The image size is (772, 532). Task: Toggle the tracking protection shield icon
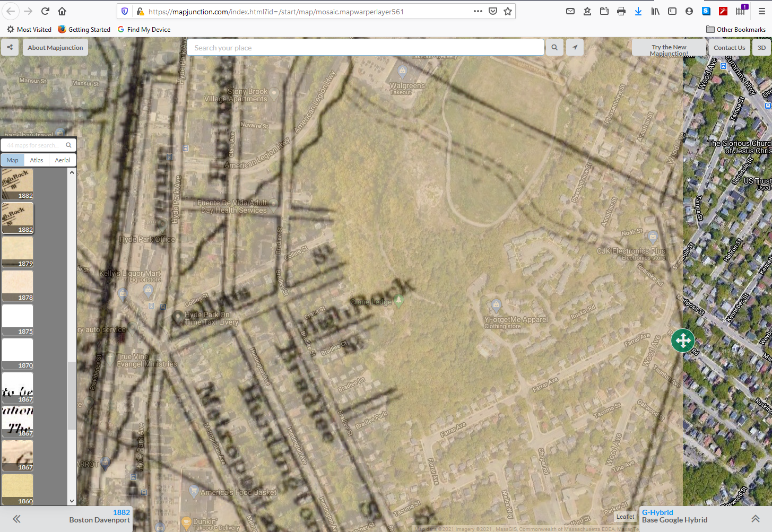(125, 11)
